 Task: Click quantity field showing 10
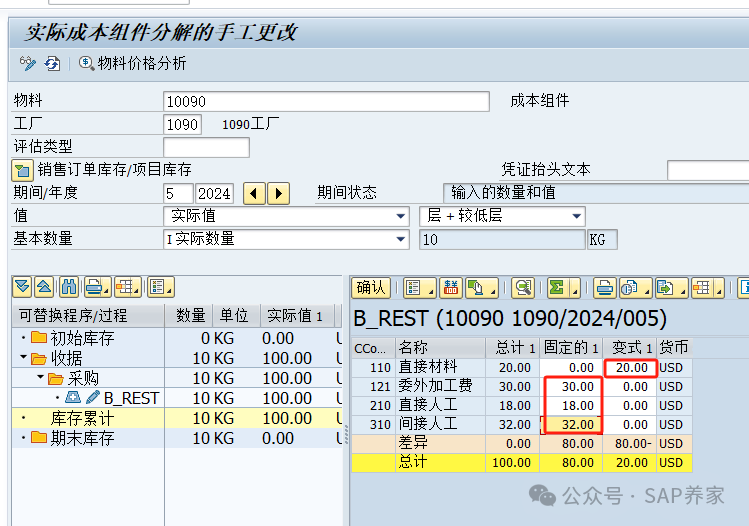[503, 239]
